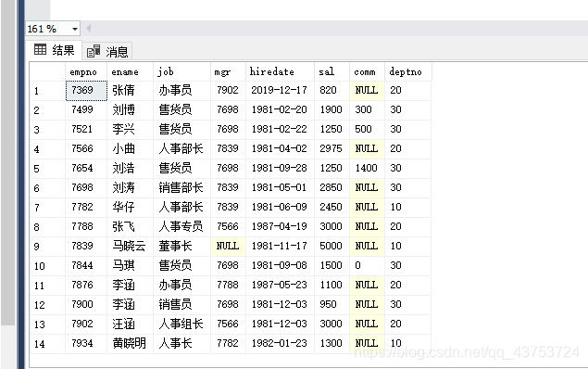
Task: Click the sal cell 2450
Action: click(x=332, y=208)
